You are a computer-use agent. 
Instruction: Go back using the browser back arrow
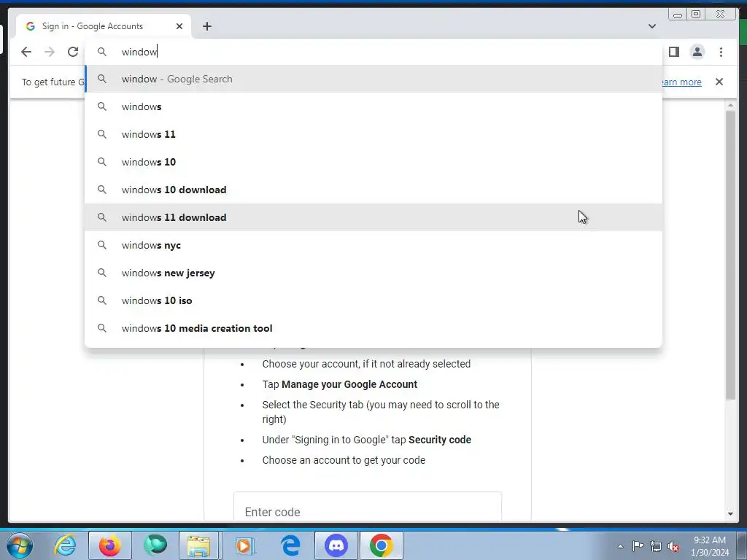coord(26,52)
